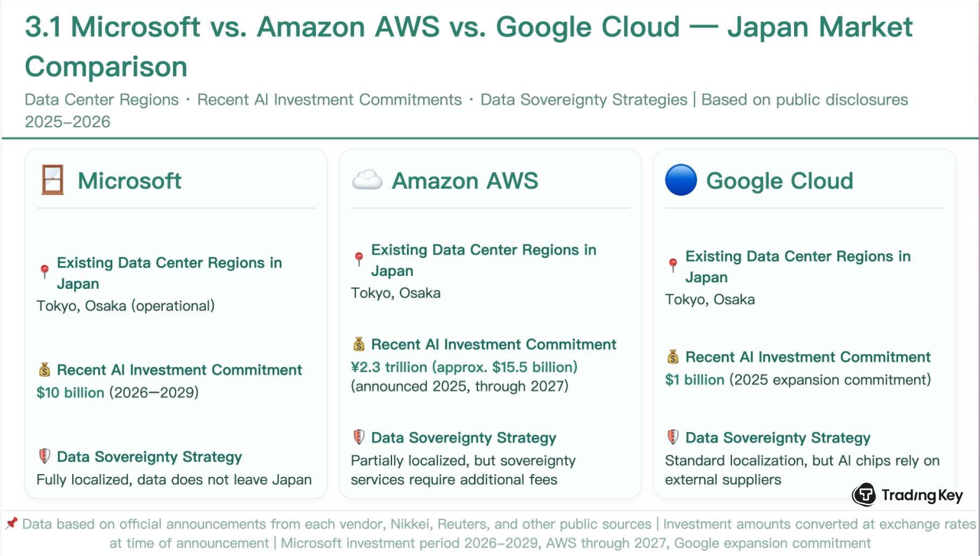Click the Microsoft window icon
This screenshot has width=980, height=556.
[52, 180]
